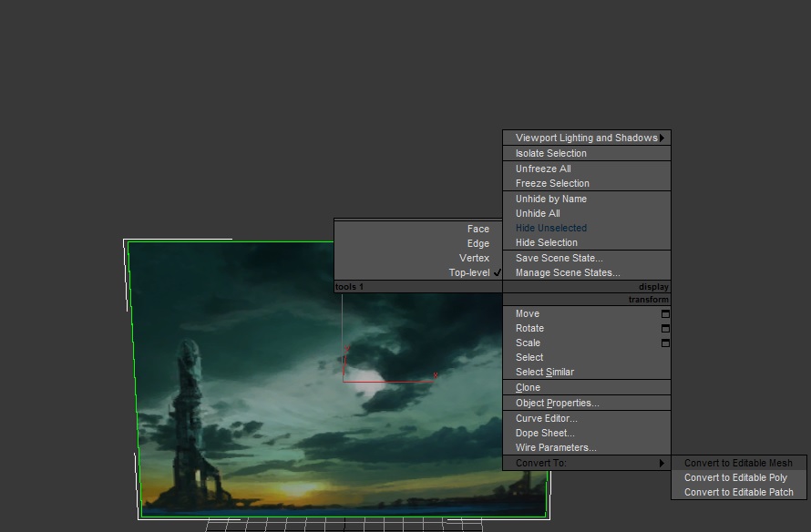Open Object Properties dialog
Screen dimensions: 811x532
[557, 403]
